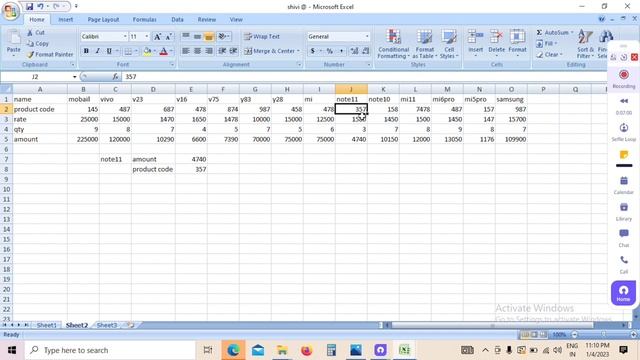Open the Formulas ribbon tab
Viewport: 640px width, 360px height.
[x=144, y=19]
